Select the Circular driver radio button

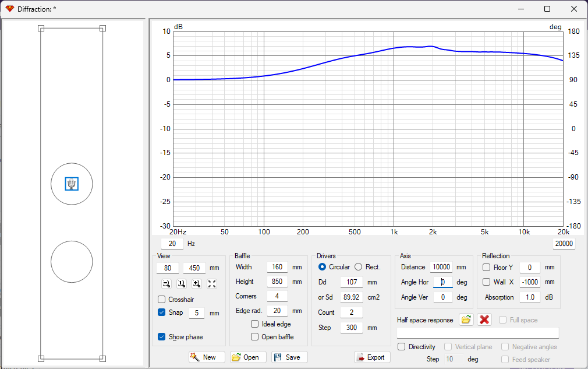pos(322,267)
